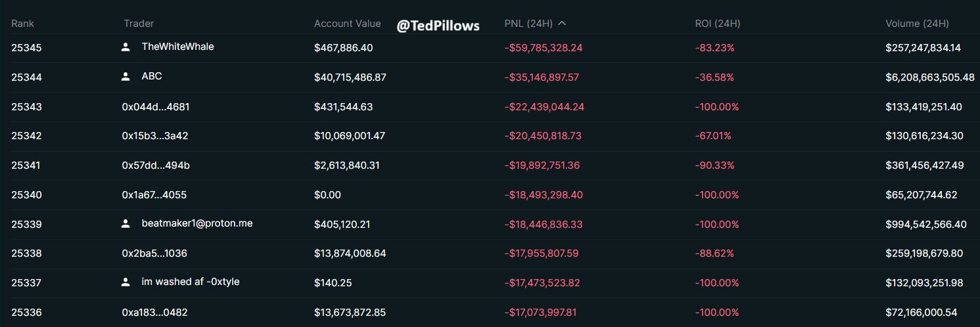The height and width of the screenshot is (327, 980).
Task: Click the profile icon next to ABC
Action: [126, 77]
